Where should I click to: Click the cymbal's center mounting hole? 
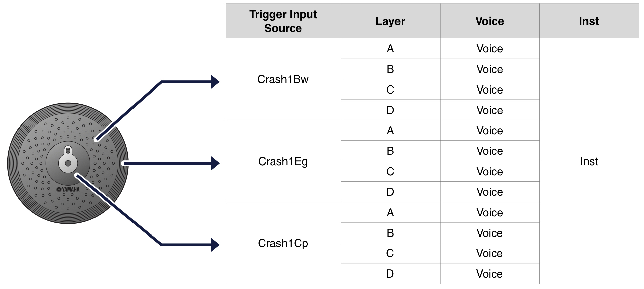(68, 163)
